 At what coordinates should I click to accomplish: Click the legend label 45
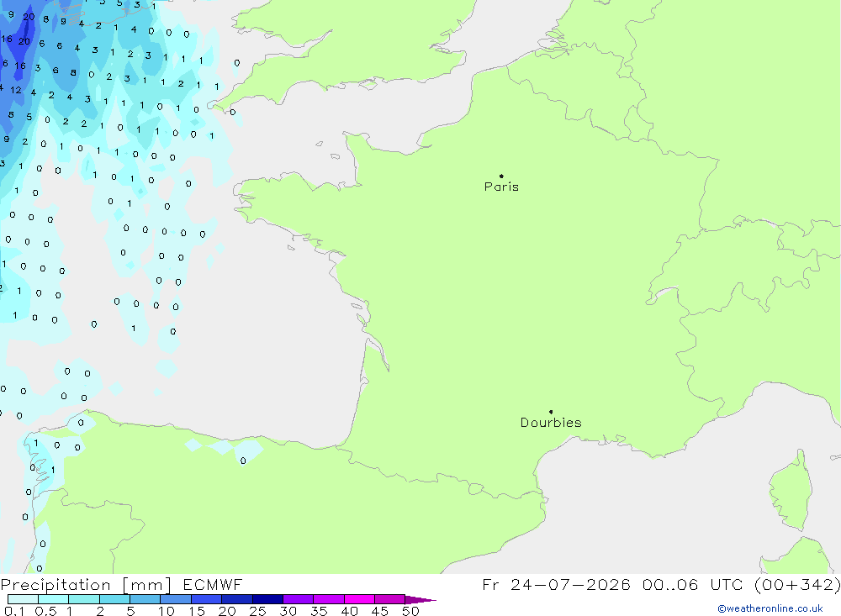(x=380, y=611)
